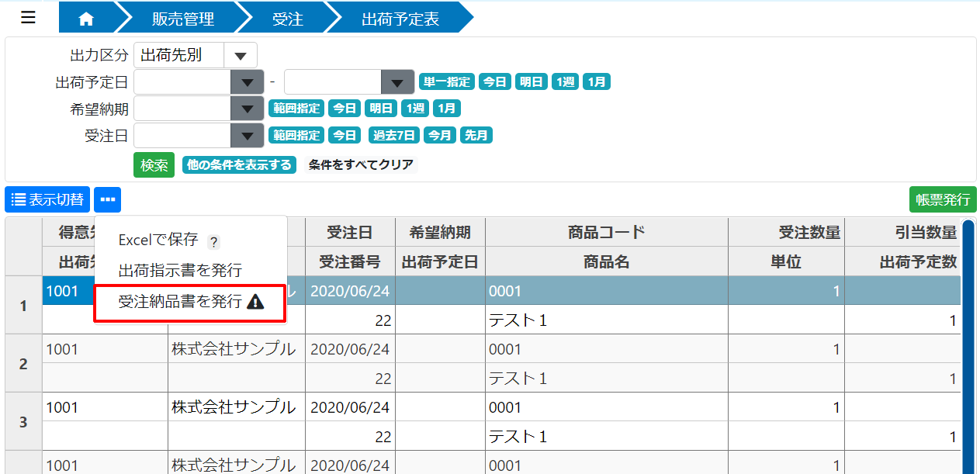Click the blue vertical table scrollbar
The height and width of the screenshot is (474, 980).
(x=968, y=346)
